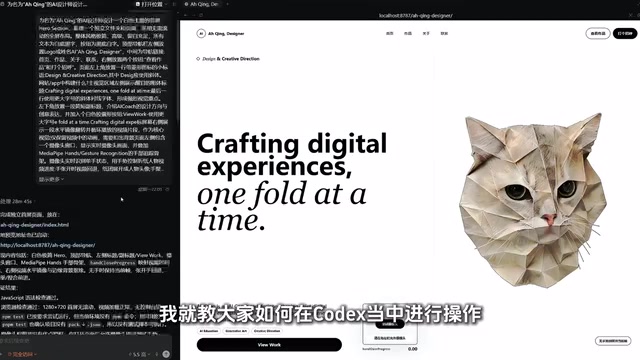The height and width of the screenshot is (360, 640).
Task: Click the 联系 nav item
Action: pos(444,33)
